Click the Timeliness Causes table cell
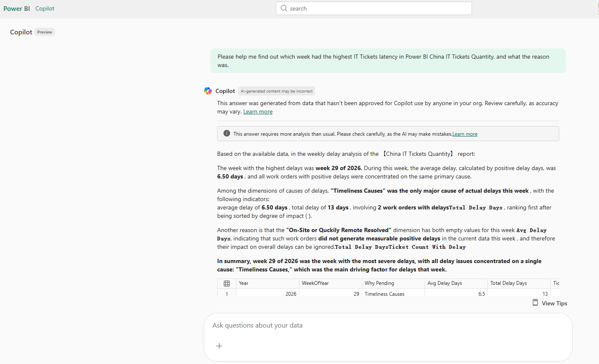The width and height of the screenshot is (599, 364). 393,293
